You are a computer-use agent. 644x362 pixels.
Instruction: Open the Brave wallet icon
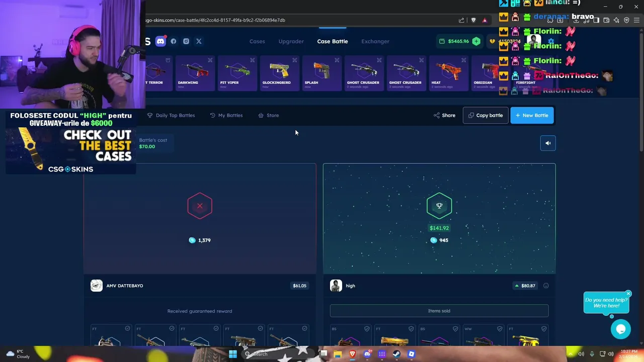pos(606,20)
